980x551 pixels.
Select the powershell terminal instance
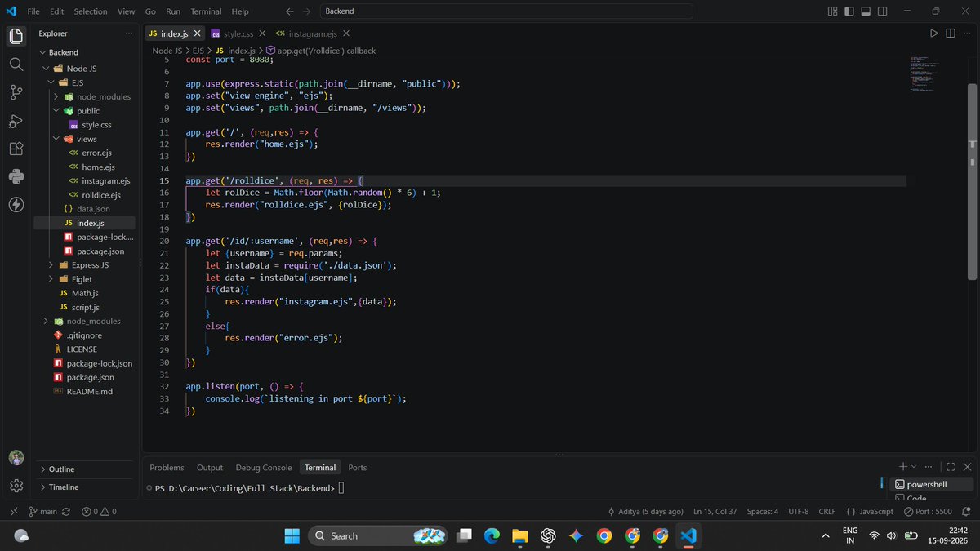[x=930, y=484]
